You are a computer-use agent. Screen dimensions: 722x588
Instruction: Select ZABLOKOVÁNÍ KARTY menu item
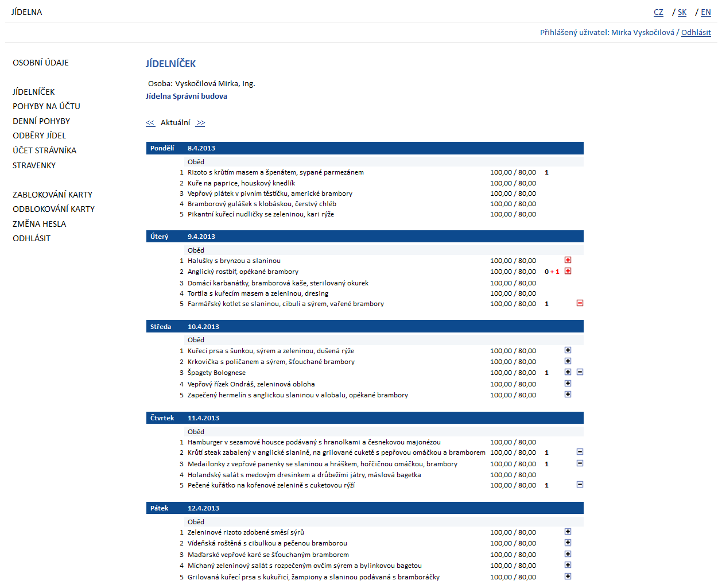click(53, 195)
